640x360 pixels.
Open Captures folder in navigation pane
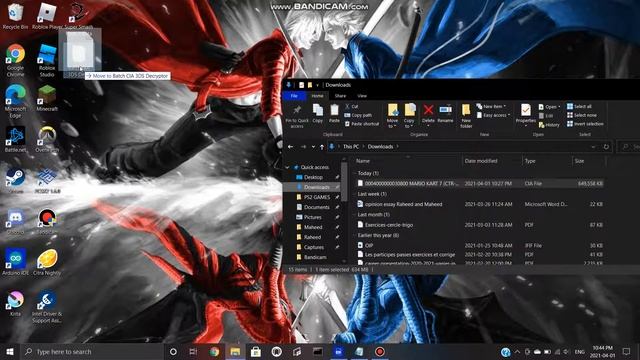tap(313, 247)
